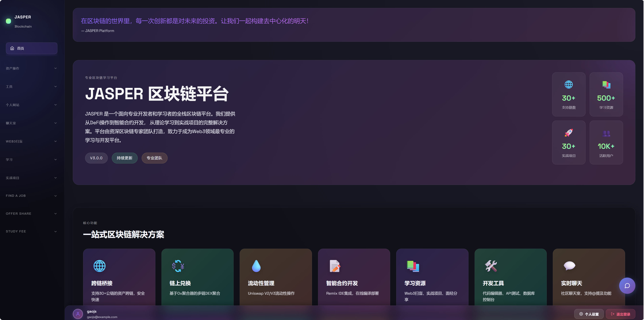Open 个人设置 personal settings
The image size is (644, 320).
point(589,314)
